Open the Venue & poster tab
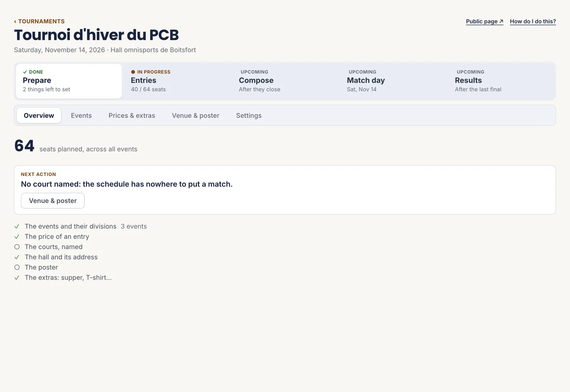570x392 pixels. pyautogui.click(x=196, y=115)
